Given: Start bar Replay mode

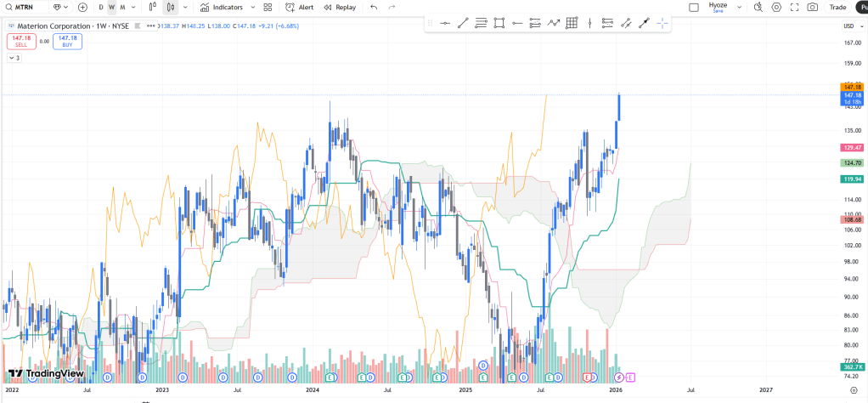Looking at the screenshot, I should [x=340, y=7].
